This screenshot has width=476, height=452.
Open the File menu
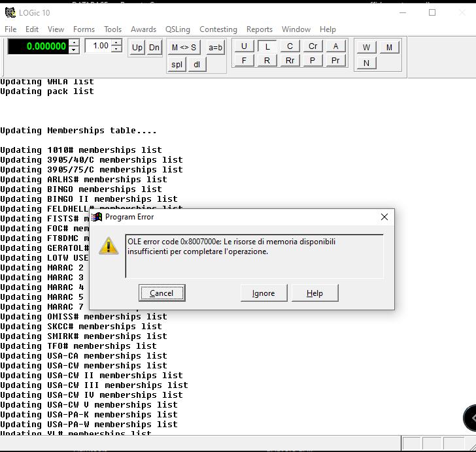pyautogui.click(x=10, y=29)
